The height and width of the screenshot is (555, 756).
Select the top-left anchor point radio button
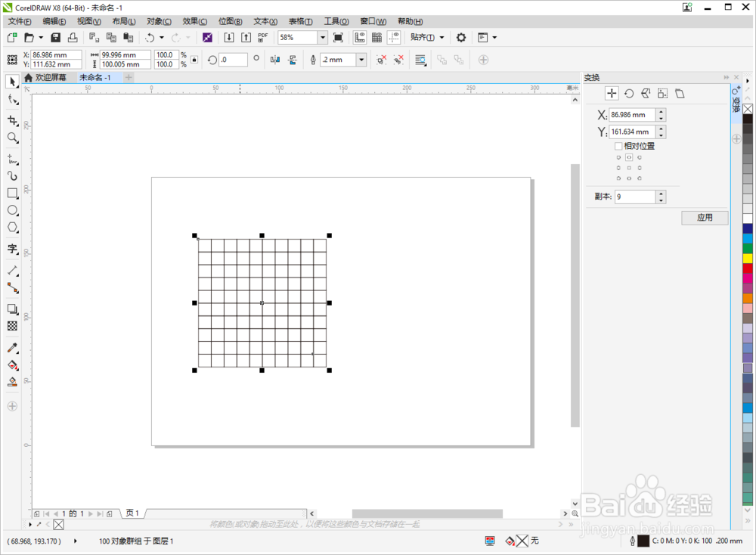(618, 157)
